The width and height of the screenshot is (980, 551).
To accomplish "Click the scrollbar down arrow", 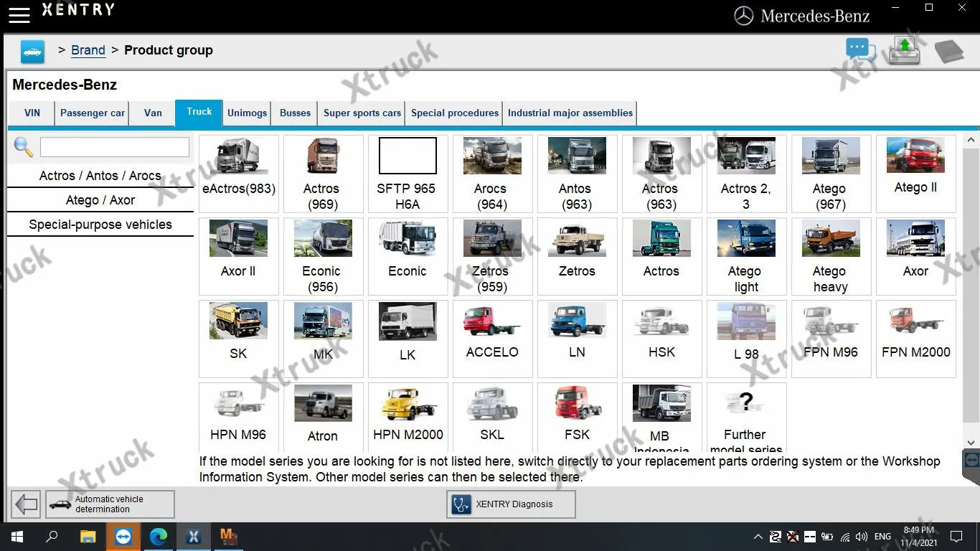I will (x=972, y=443).
